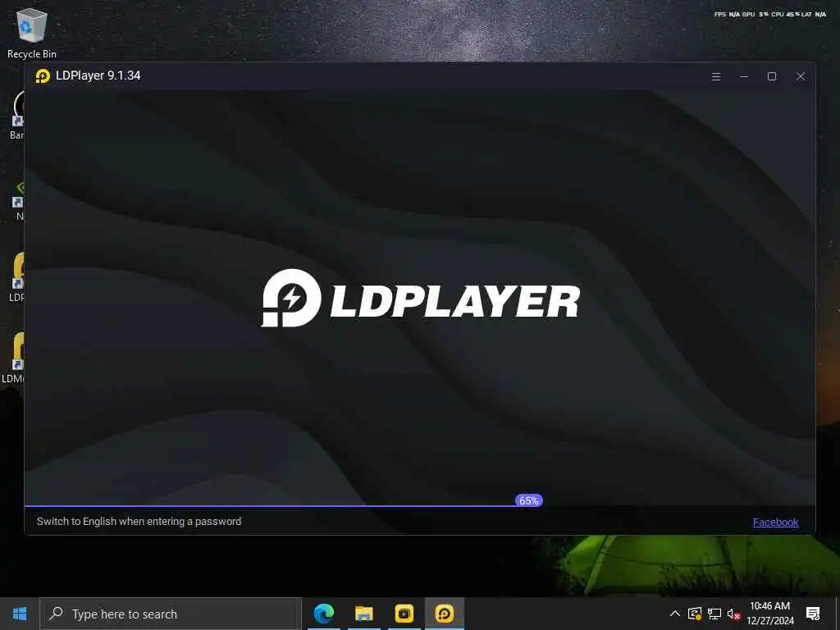Screen dimensions: 840x630
Task: Open the clock showing 10:46 AM
Action: (769, 614)
